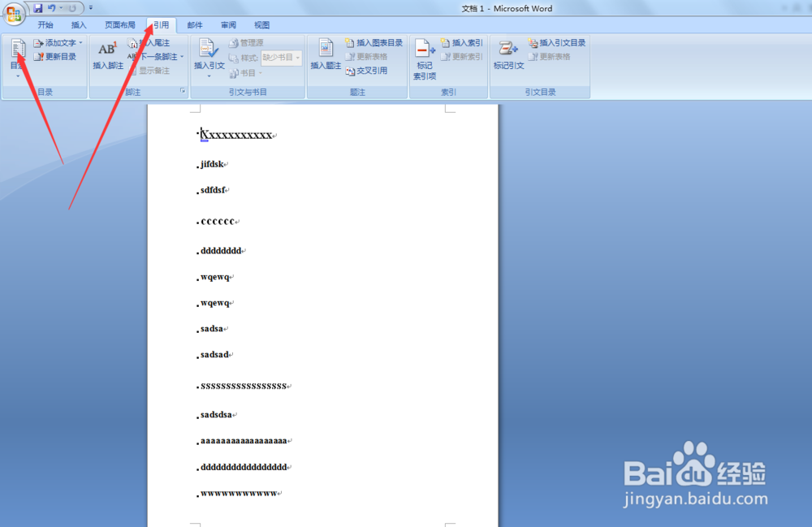The width and height of the screenshot is (812, 527).
Task: Select the 引用 ribbon tab
Action: click(161, 25)
